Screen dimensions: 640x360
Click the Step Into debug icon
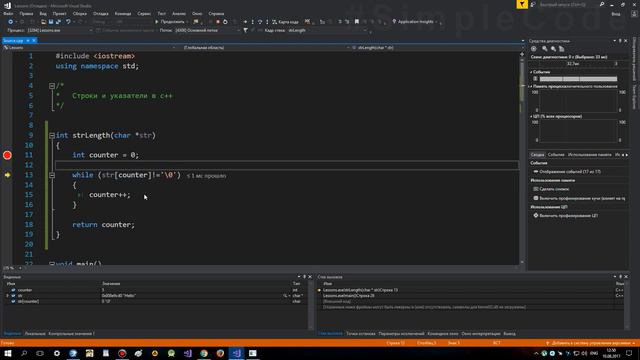[x=253, y=22]
